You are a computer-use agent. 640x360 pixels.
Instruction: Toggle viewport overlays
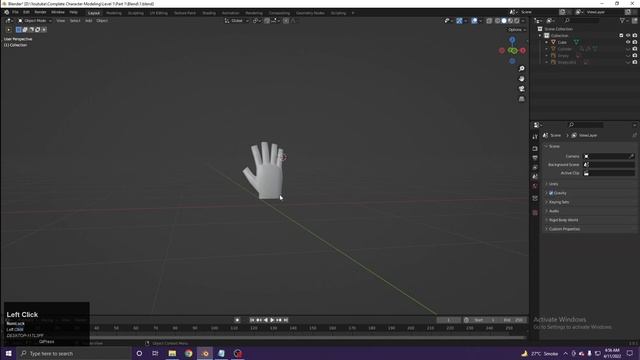pos(474,21)
